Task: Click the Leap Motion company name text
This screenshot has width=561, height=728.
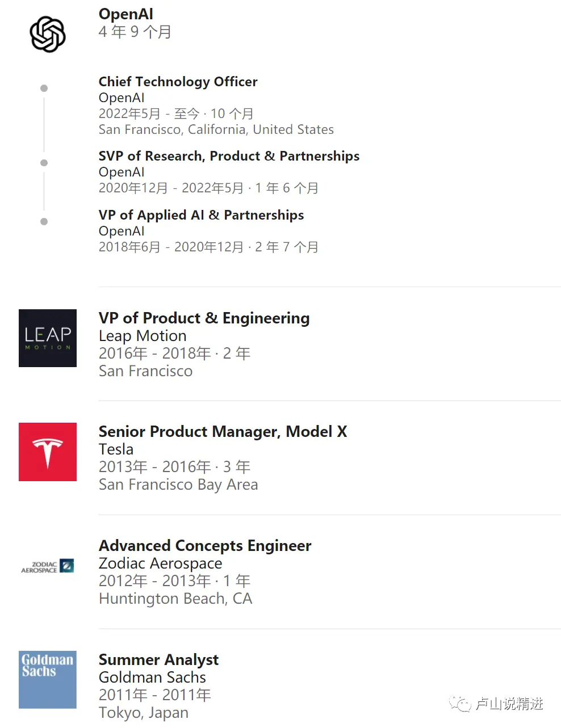Action: tap(143, 336)
